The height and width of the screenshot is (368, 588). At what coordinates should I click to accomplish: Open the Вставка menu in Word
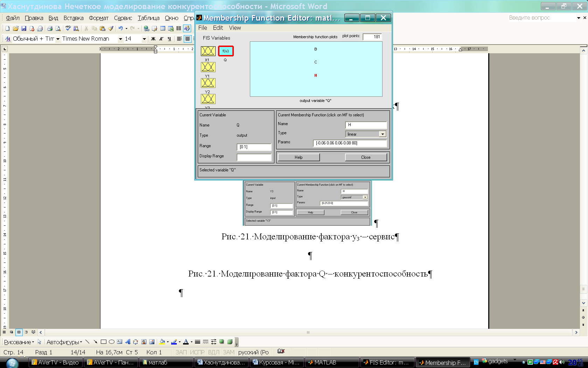[73, 18]
